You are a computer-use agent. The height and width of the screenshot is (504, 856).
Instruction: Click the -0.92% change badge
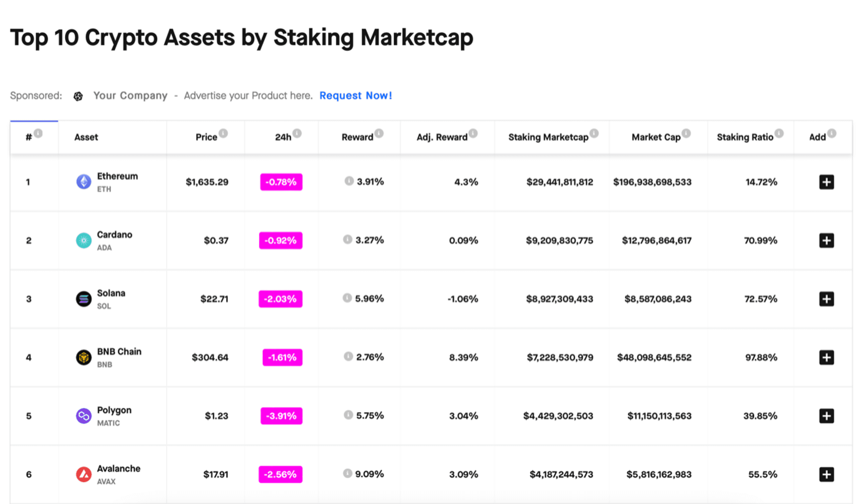tap(281, 240)
